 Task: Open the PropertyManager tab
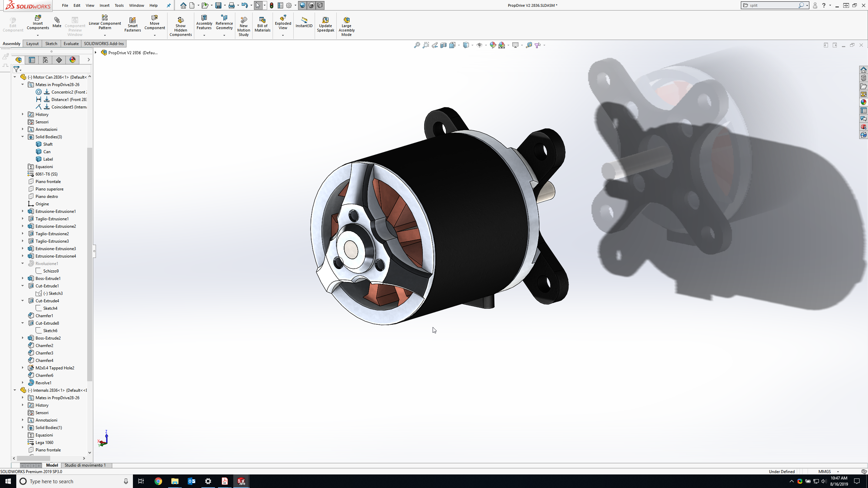(x=32, y=60)
